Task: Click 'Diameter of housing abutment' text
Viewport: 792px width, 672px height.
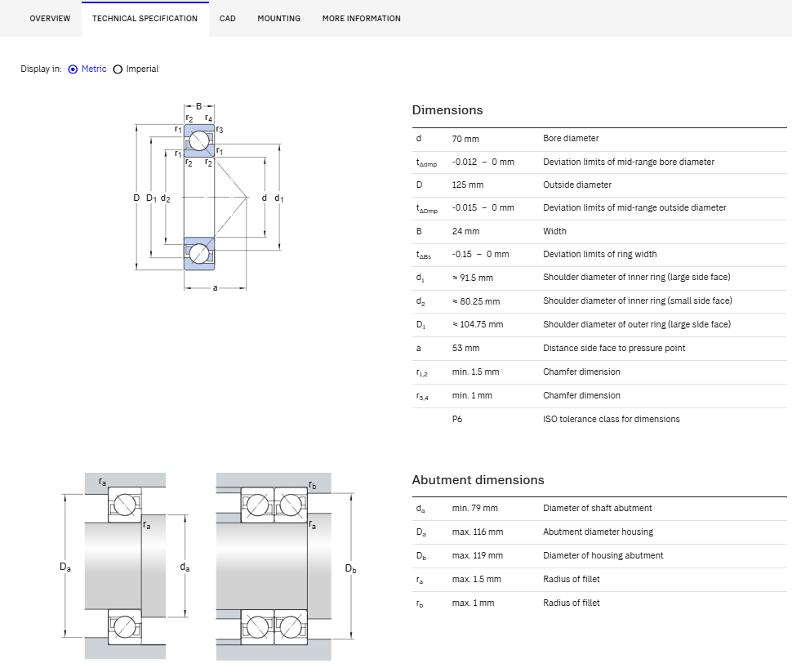Action: (x=603, y=556)
